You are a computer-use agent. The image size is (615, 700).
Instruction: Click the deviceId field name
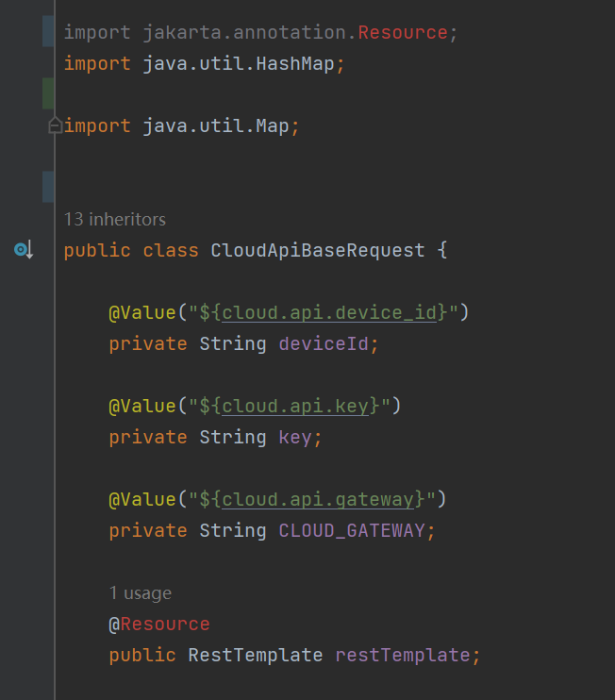[324, 344]
